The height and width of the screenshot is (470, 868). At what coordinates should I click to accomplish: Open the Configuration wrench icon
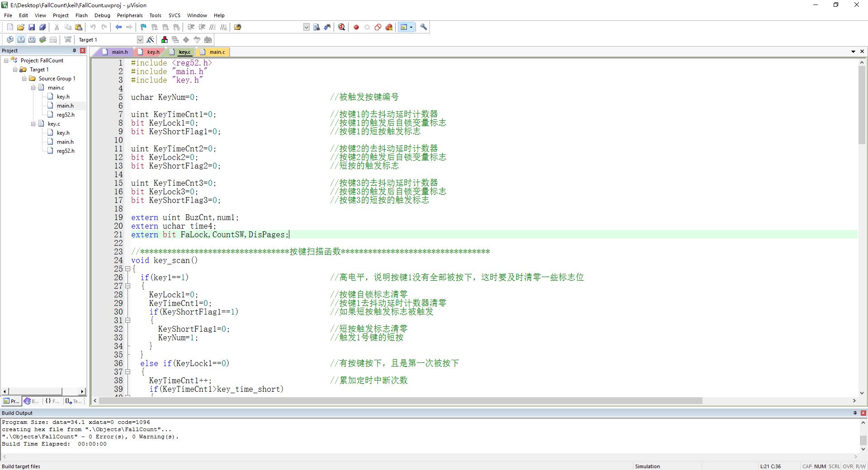pyautogui.click(x=424, y=27)
